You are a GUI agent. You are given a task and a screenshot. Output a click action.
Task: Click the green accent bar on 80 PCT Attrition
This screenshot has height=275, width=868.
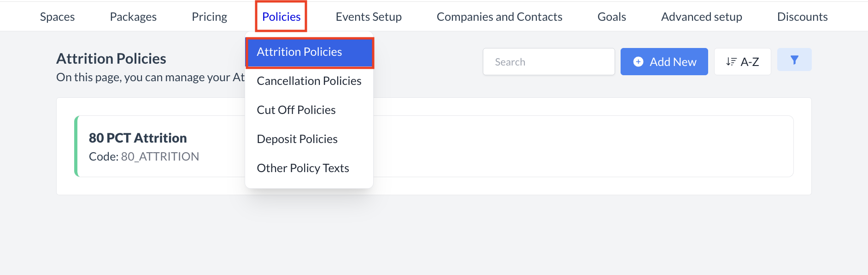(x=77, y=146)
